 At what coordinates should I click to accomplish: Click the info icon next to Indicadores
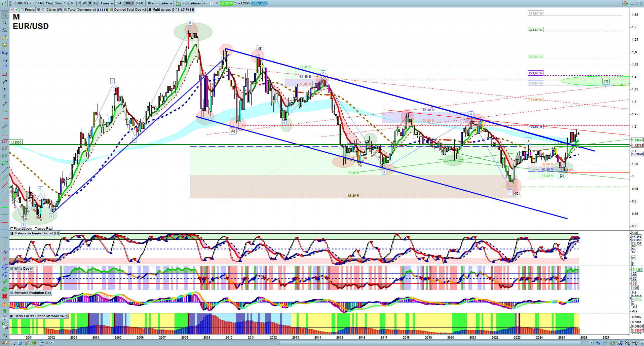(x=211, y=3)
